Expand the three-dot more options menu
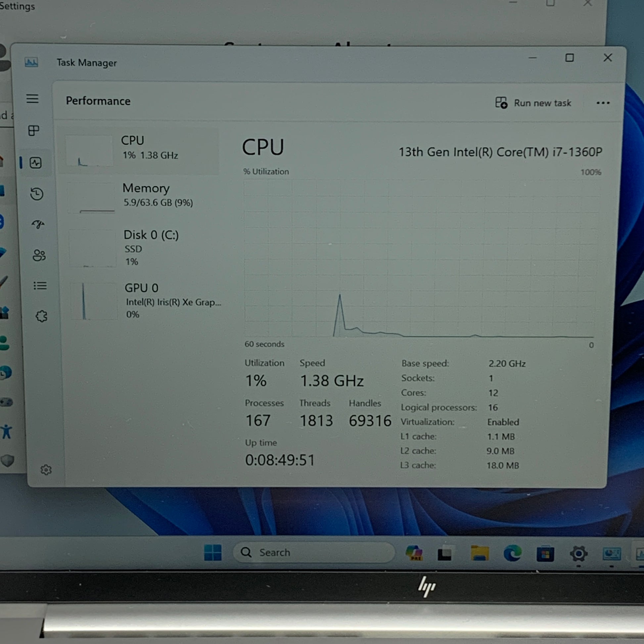The width and height of the screenshot is (644, 644). pyautogui.click(x=603, y=103)
